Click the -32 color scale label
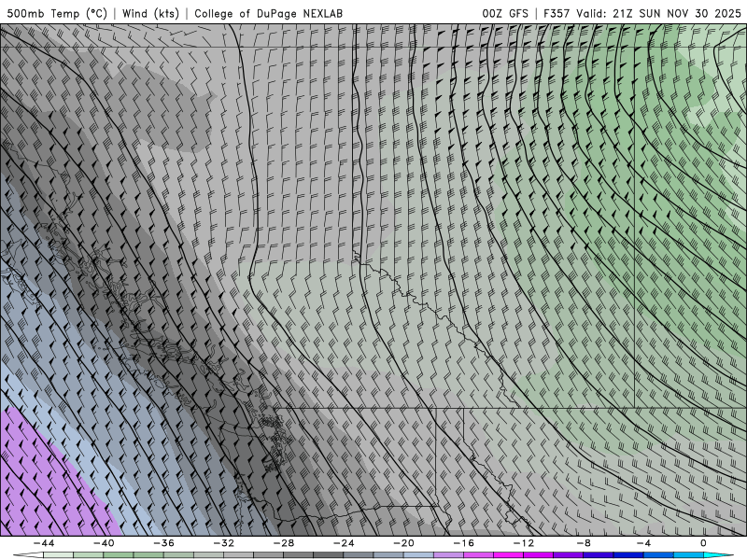 223,543
